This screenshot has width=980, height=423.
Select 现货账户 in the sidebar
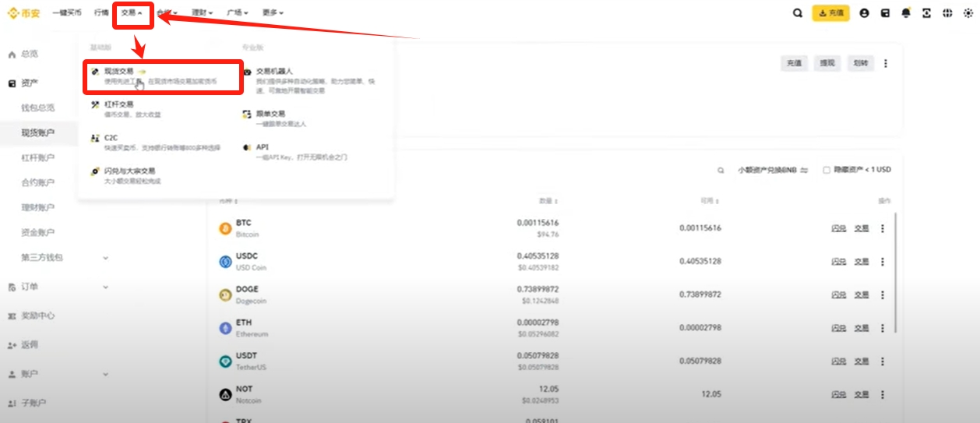click(x=38, y=133)
